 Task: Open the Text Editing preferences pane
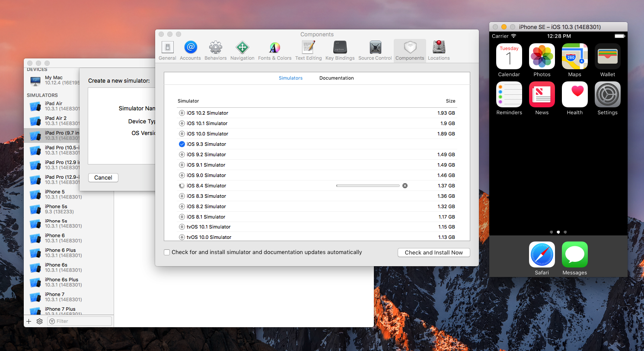(308, 51)
